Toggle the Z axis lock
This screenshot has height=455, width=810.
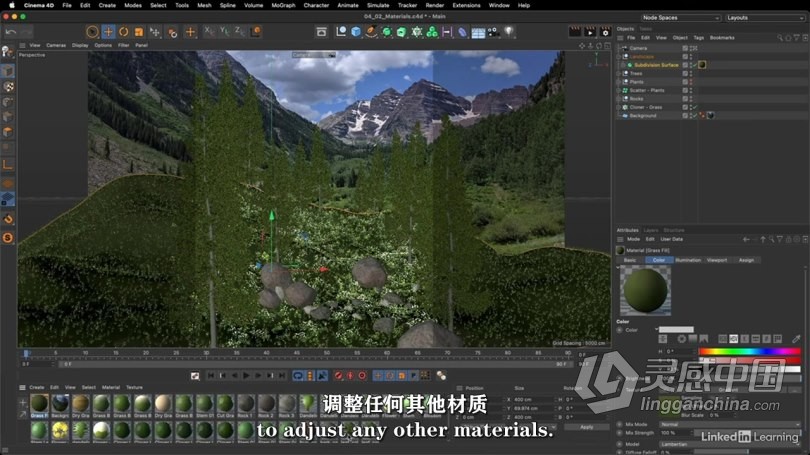[239, 32]
